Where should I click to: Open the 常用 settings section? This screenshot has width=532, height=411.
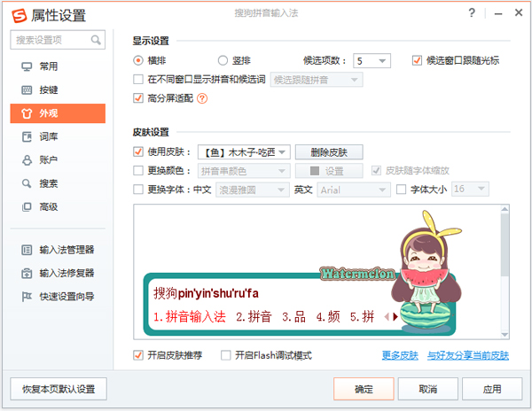58,66
